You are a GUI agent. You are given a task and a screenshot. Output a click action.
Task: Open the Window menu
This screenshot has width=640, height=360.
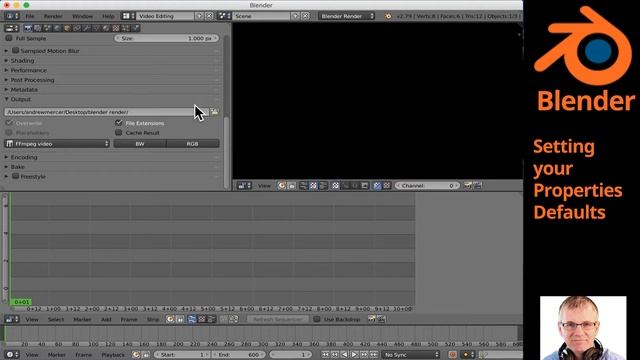[82, 16]
